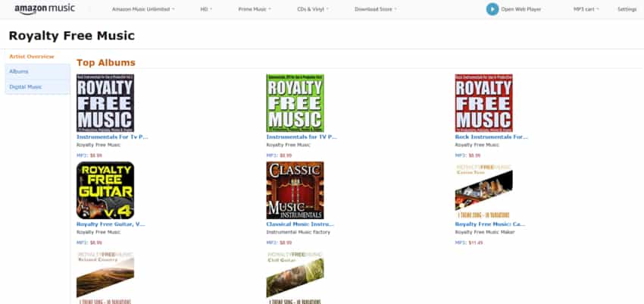Open the Royalty Free Guitar v.4 cover

click(x=105, y=190)
